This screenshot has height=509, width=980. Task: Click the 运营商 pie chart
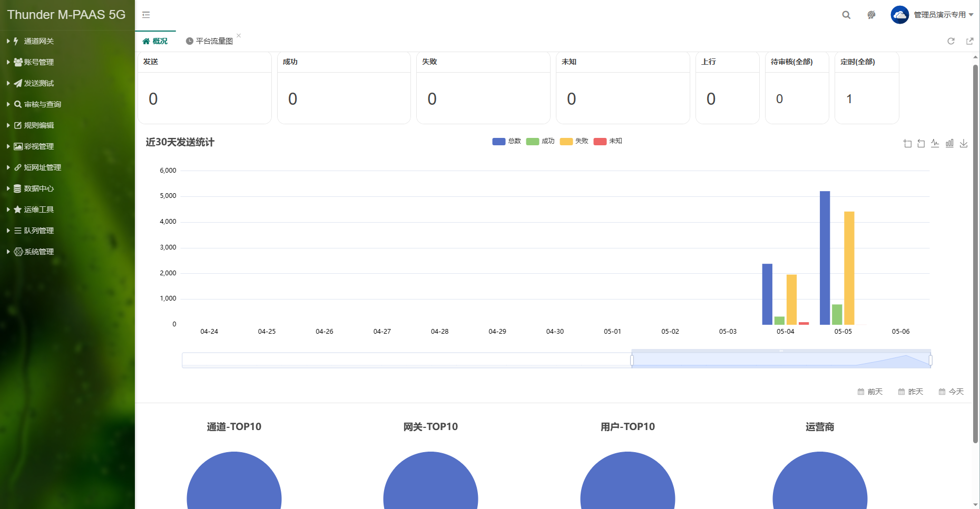(820, 480)
